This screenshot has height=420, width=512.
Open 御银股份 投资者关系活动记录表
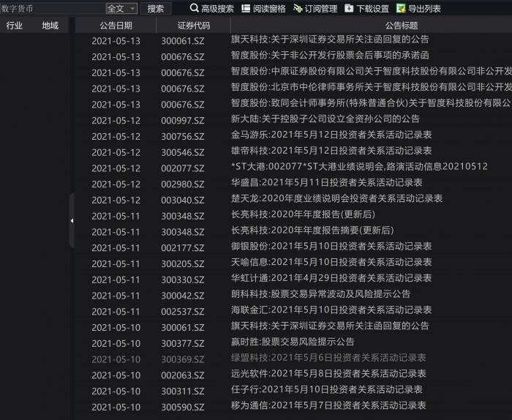[x=331, y=247]
